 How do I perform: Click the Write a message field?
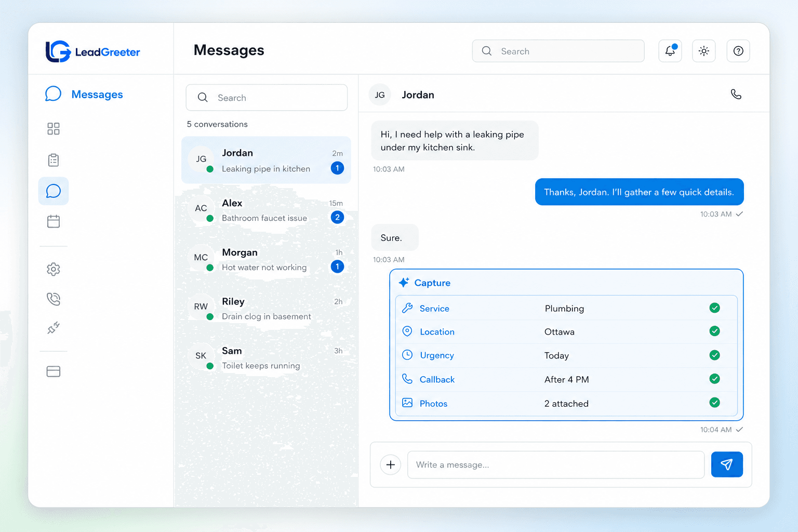coord(556,464)
